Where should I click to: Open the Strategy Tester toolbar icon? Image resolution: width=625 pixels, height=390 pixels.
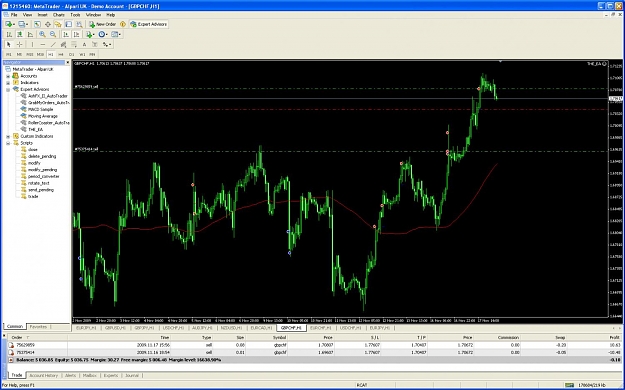(x=79, y=24)
